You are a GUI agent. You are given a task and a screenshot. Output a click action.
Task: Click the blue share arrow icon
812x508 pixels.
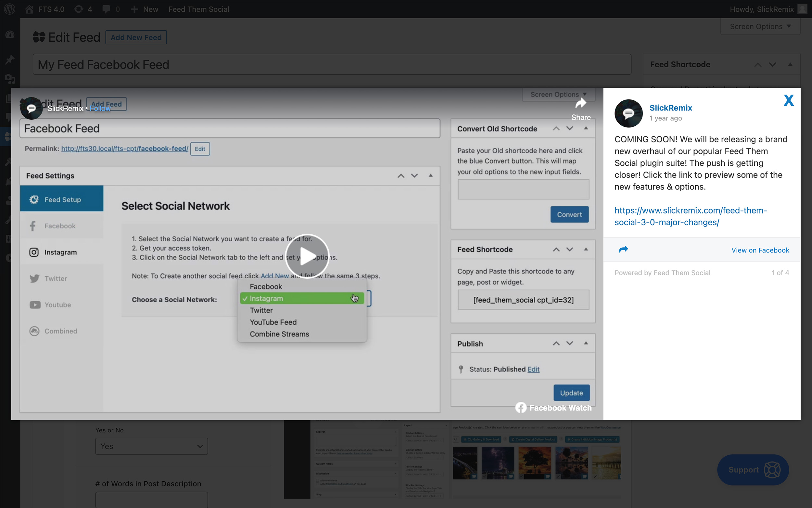tap(623, 250)
